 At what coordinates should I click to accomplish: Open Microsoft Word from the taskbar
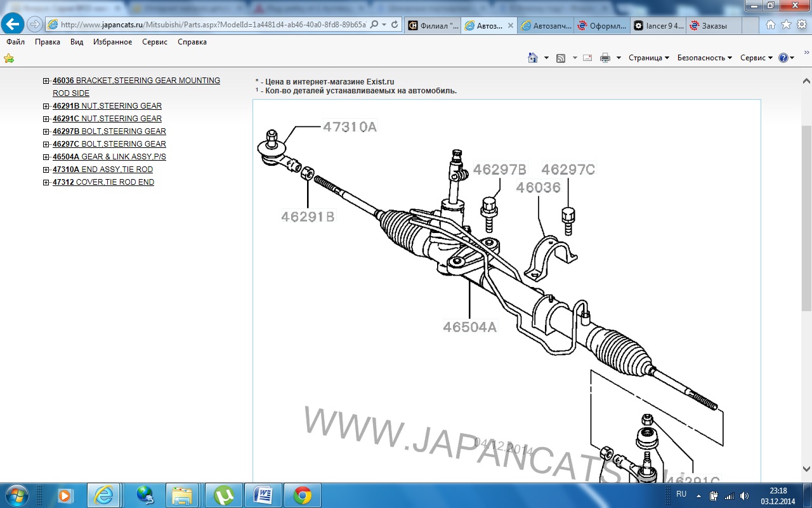pos(263,495)
